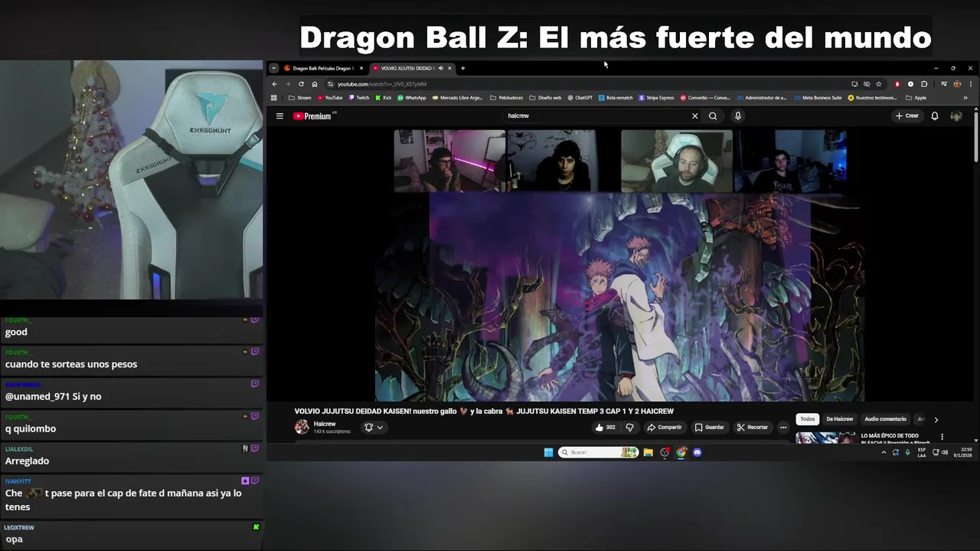The height and width of the screenshot is (551, 980).
Task: Go to YouTube Premium home logo
Action: click(x=312, y=116)
